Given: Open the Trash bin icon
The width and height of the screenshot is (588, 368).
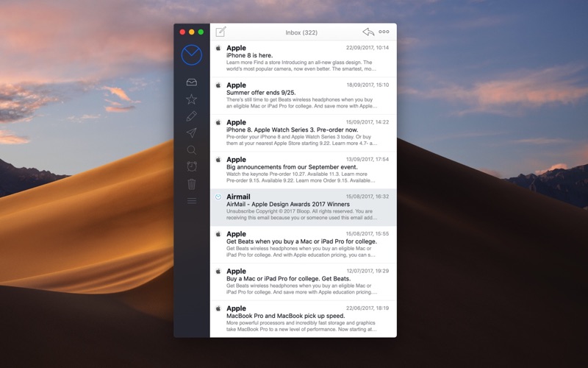Looking at the screenshot, I should (x=192, y=184).
